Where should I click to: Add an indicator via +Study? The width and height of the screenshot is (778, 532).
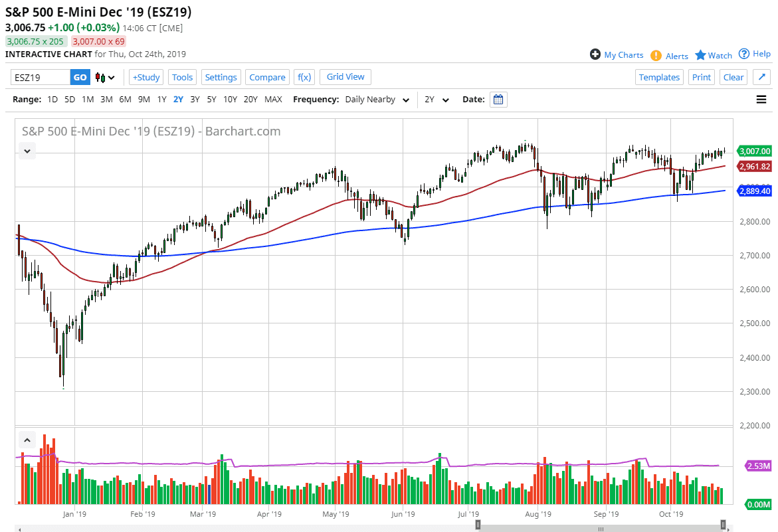(146, 77)
